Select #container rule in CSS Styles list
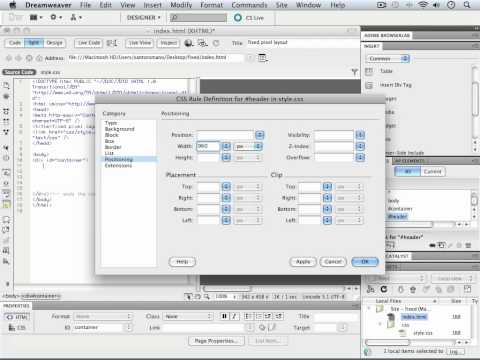The width and height of the screenshot is (480, 360). 400,209
